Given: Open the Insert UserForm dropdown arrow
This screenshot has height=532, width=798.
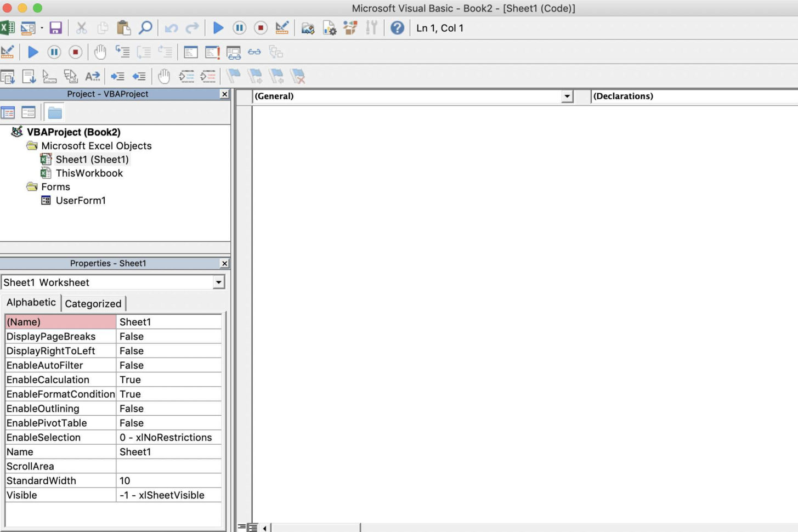Looking at the screenshot, I should coord(42,28).
